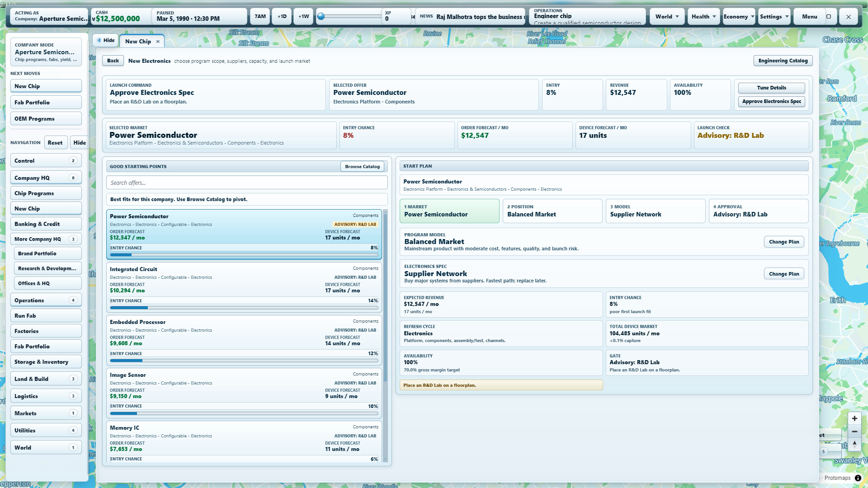Adjust the game speed slider handle
Screen dimensions: 868x488
pyautogui.click(x=321, y=17)
